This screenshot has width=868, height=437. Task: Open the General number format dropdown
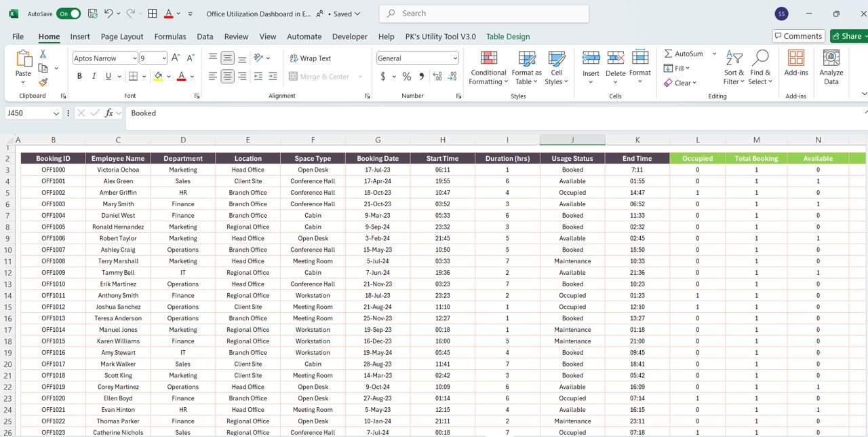pyautogui.click(x=455, y=58)
